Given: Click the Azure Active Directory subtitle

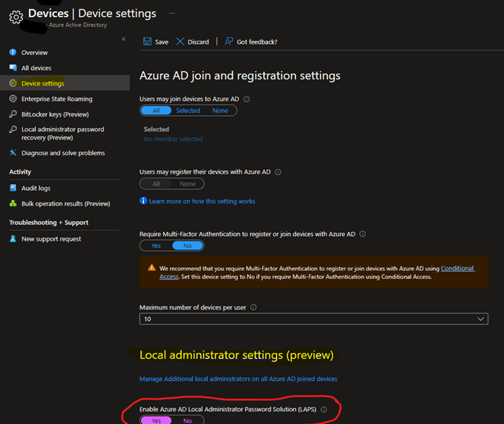Looking at the screenshot, I should pyautogui.click(x=77, y=25).
